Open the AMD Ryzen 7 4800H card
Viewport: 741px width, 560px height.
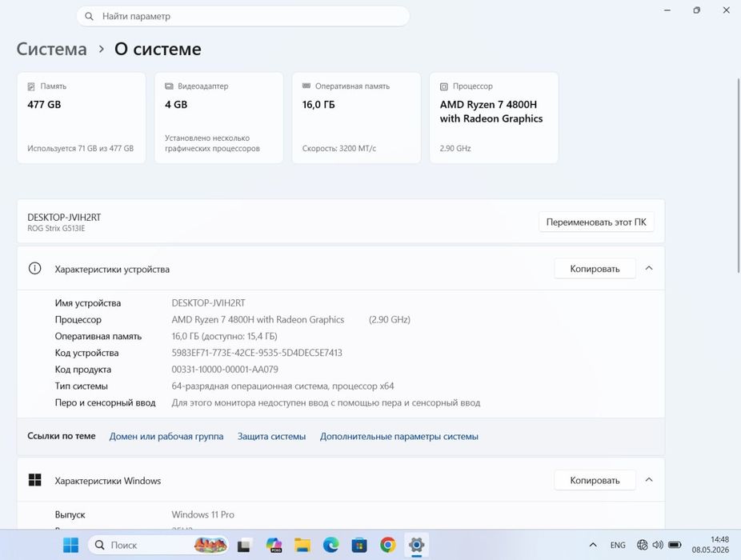click(494, 118)
